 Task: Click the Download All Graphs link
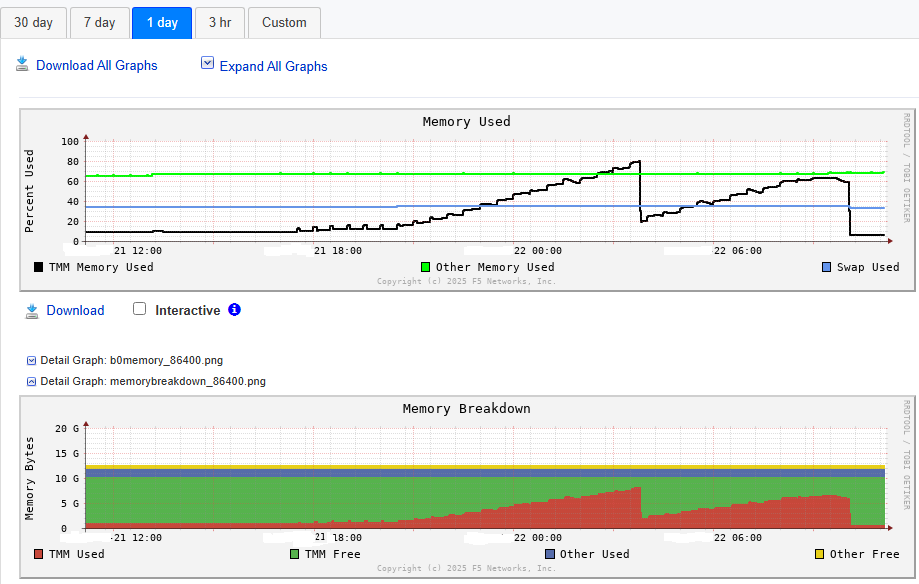96,64
